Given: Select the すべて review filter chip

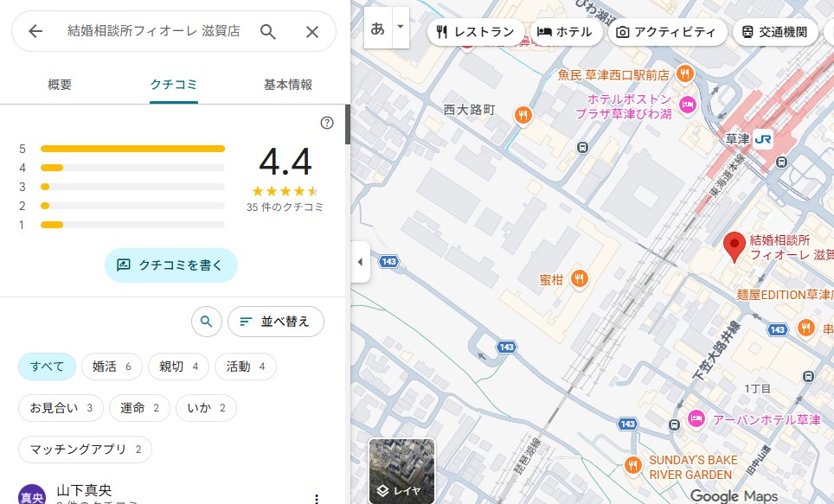Looking at the screenshot, I should click(48, 367).
